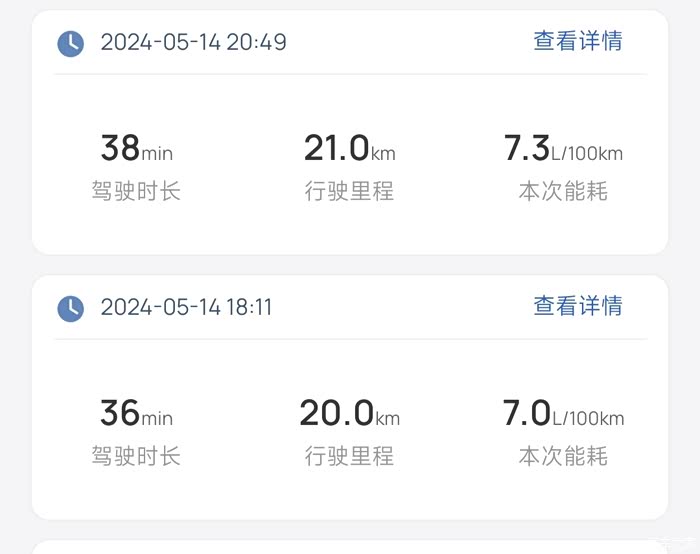
Task: Tap the 7.3 fuel consumption number
Action: [527, 149]
